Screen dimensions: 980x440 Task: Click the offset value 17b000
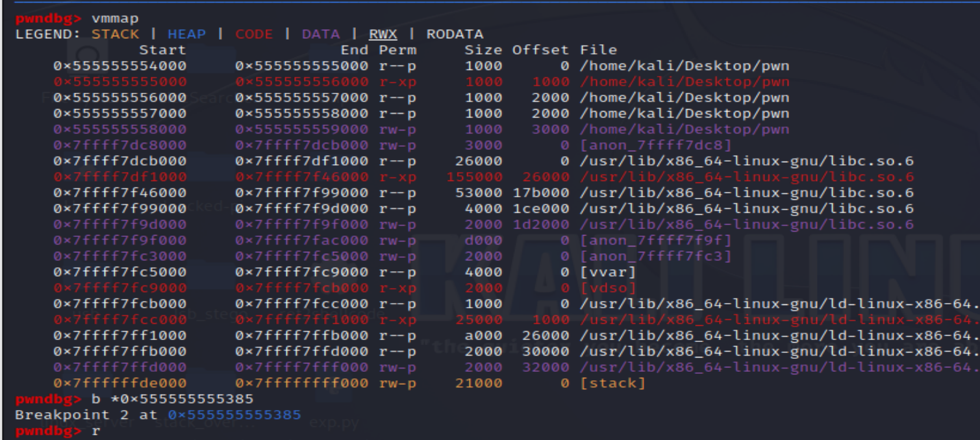click(540, 193)
